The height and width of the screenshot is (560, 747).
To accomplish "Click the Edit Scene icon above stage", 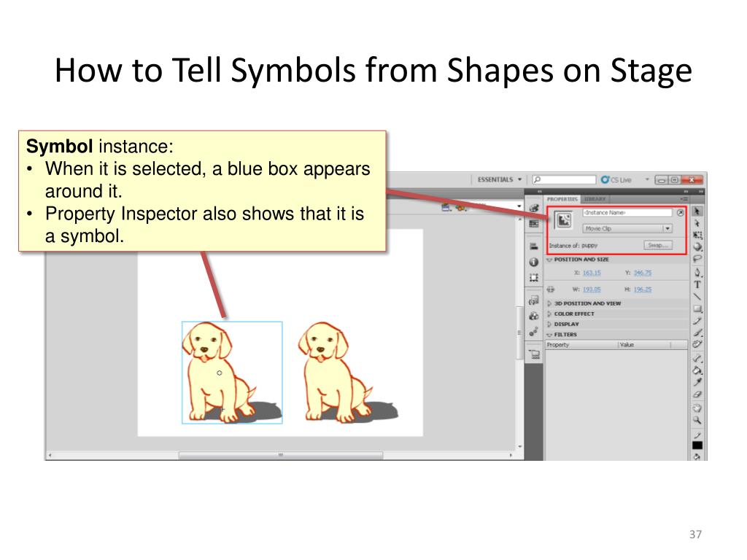I will click(x=446, y=207).
